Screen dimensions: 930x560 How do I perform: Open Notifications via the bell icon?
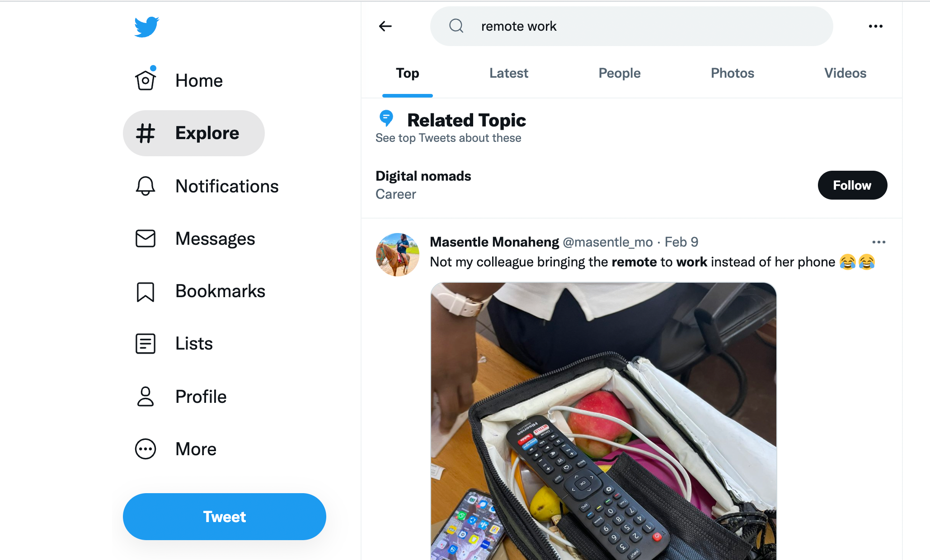[145, 186]
